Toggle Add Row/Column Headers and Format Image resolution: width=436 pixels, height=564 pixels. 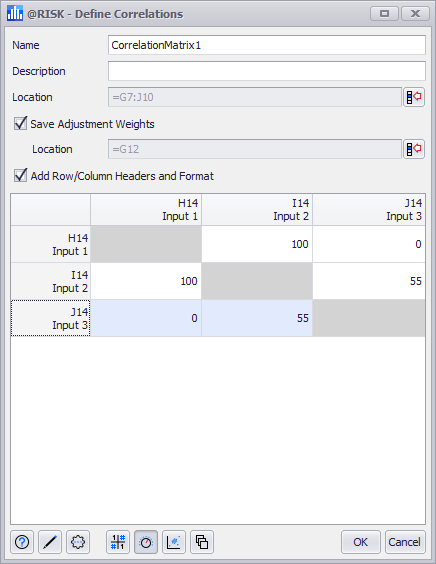[x=21, y=176]
